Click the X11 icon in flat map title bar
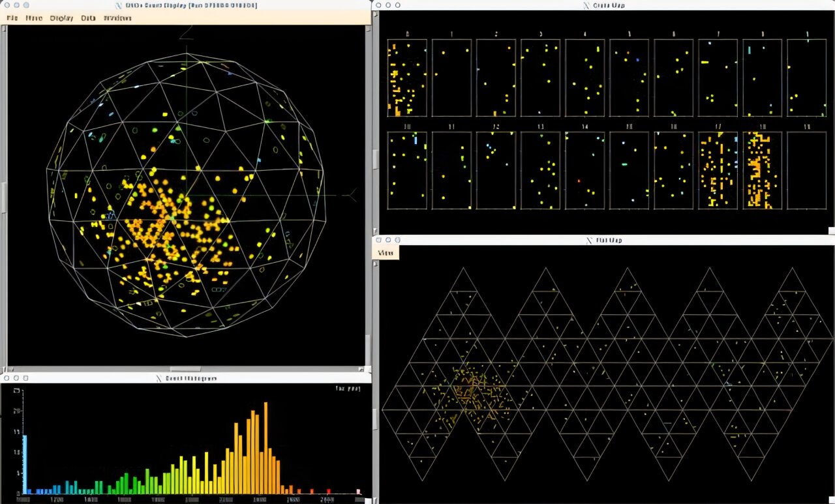 point(589,241)
